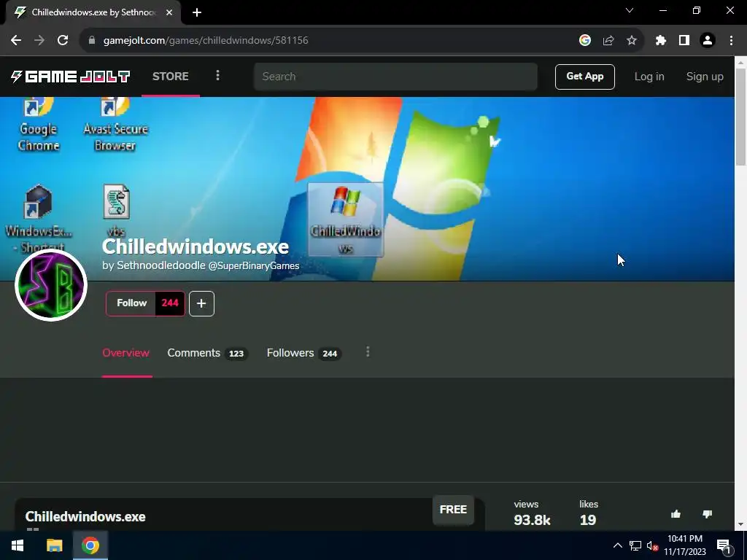Open the game tabs more-options dots

368,352
